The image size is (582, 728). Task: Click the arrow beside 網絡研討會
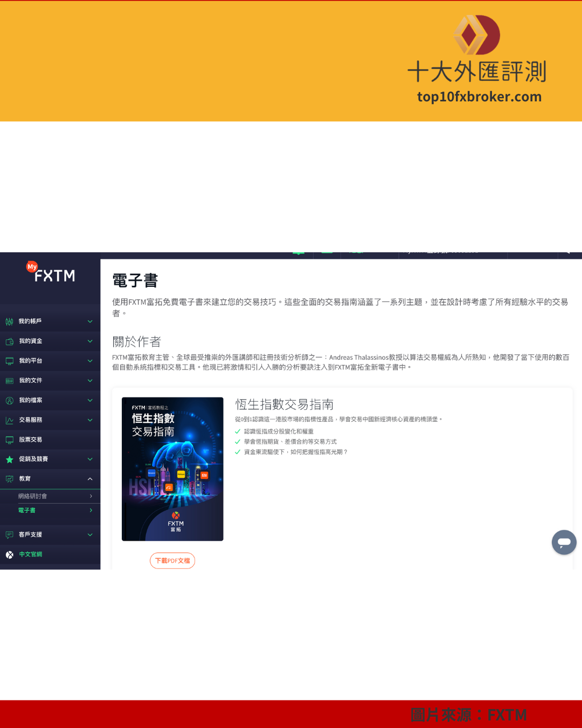point(91,496)
